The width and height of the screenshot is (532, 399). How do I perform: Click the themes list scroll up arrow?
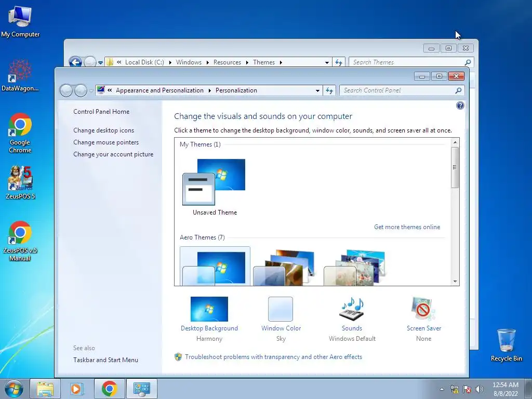click(455, 142)
